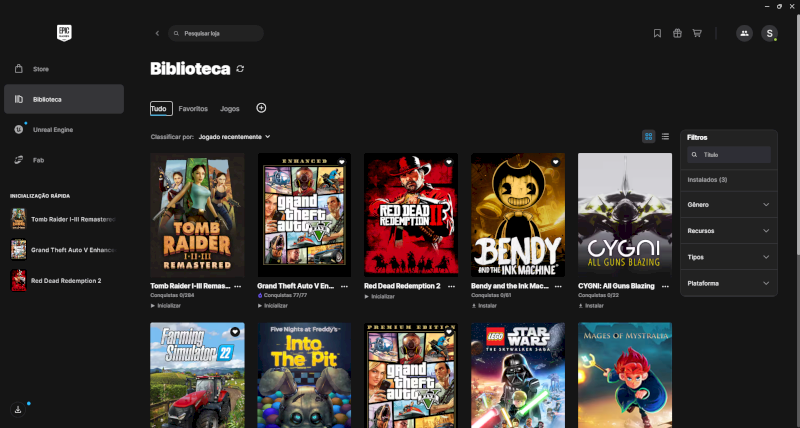Click the Título filter field

[x=729, y=155]
